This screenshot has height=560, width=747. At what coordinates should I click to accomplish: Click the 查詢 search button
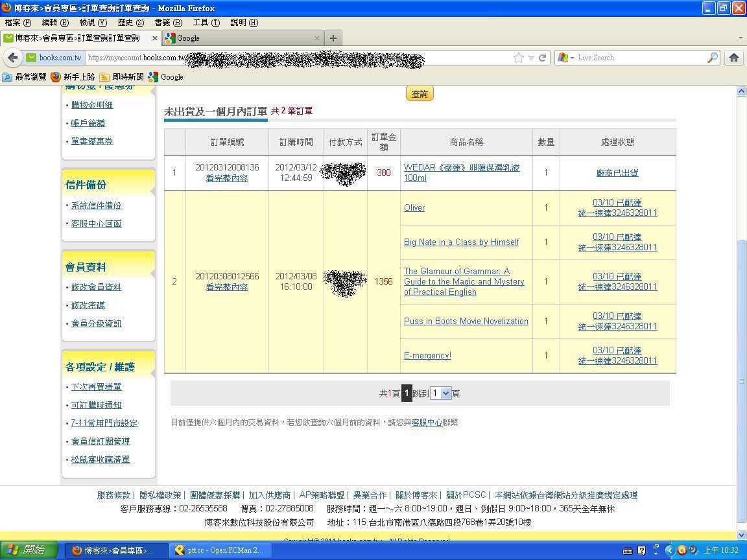(420, 94)
